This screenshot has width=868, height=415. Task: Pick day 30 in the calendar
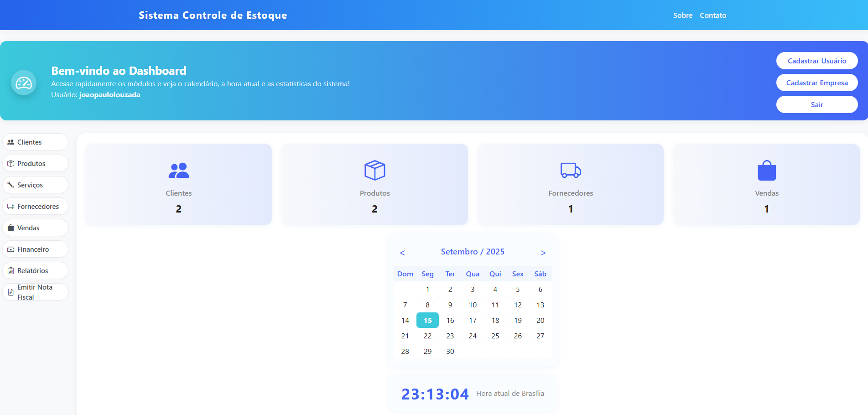click(x=450, y=351)
